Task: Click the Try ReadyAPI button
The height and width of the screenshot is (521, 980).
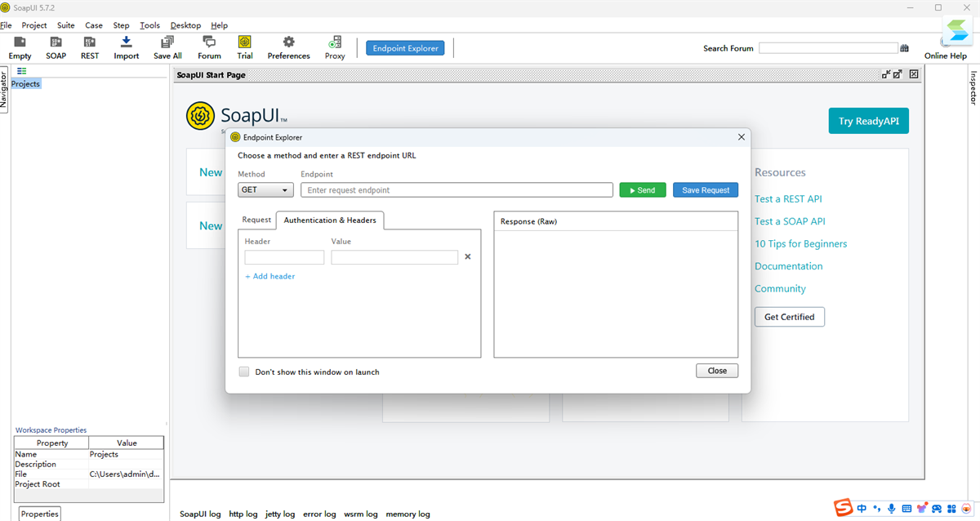Action: (x=868, y=121)
